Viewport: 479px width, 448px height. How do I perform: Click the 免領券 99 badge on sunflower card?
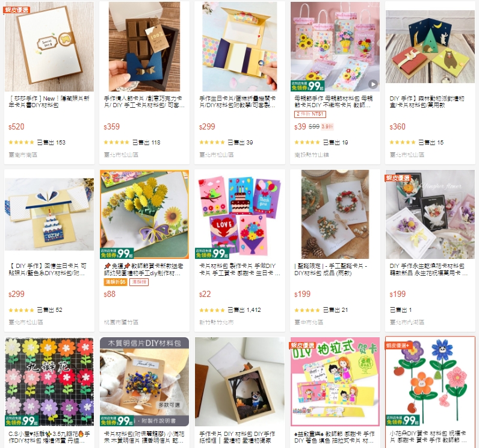(117, 253)
